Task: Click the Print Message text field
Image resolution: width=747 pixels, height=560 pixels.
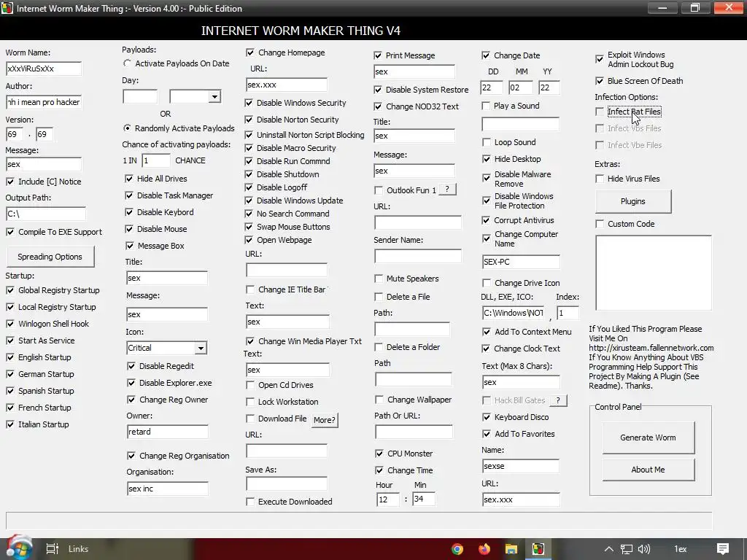Action: (414, 71)
